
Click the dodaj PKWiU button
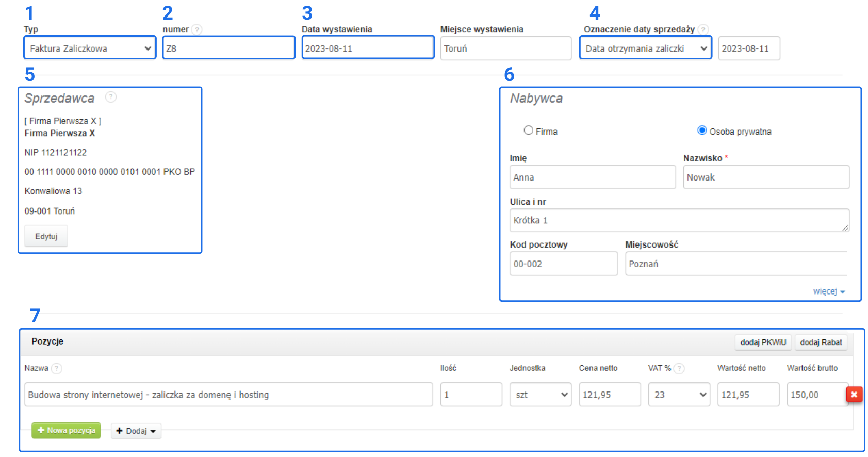[x=763, y=342]
